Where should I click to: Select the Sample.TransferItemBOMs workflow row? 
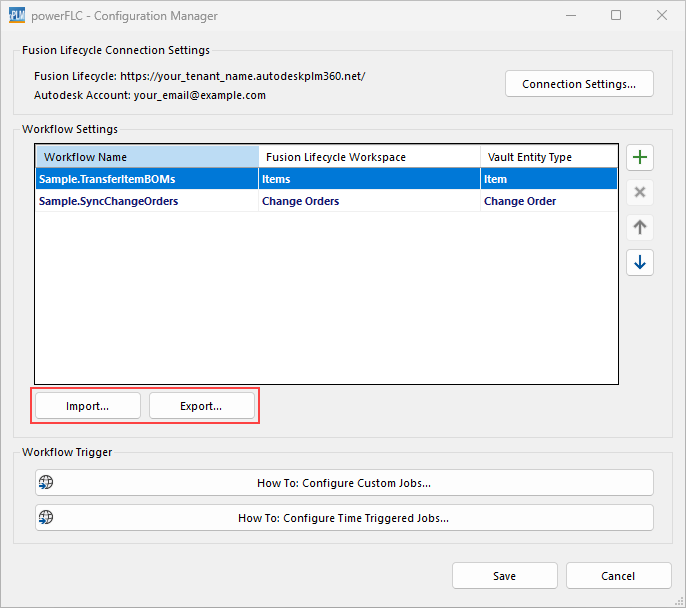[x=106, y=179]
